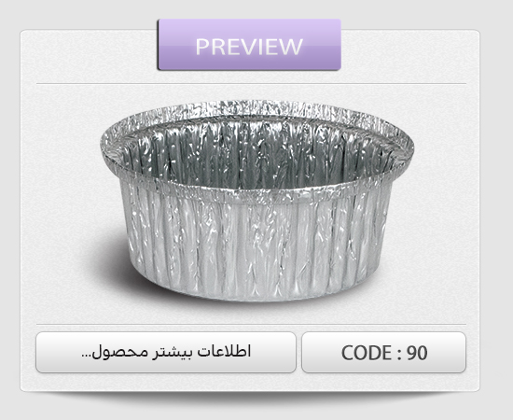Click the purple PREVIEW button
The height and width of the screenshot is (420, 513).
[x=249, y=45]
